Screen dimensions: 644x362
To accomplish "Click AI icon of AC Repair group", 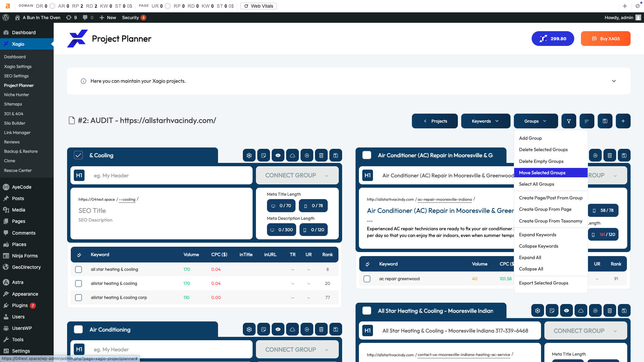I will click(x=595, y=156).
